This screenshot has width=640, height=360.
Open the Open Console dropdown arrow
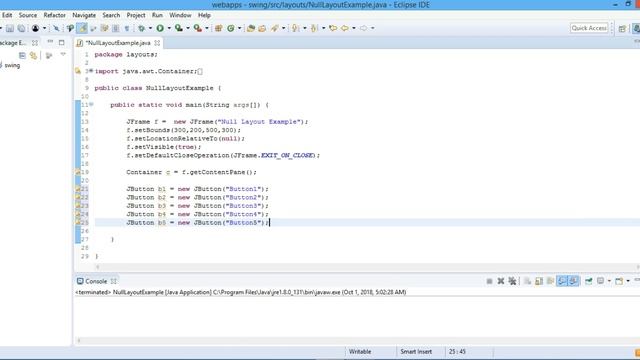[x=628, y=281]
